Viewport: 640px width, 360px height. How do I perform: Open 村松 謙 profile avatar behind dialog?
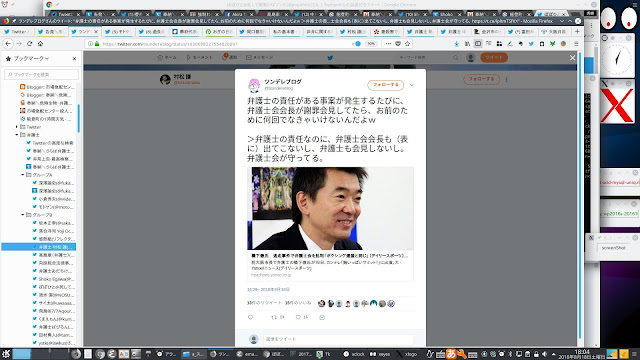165,79
